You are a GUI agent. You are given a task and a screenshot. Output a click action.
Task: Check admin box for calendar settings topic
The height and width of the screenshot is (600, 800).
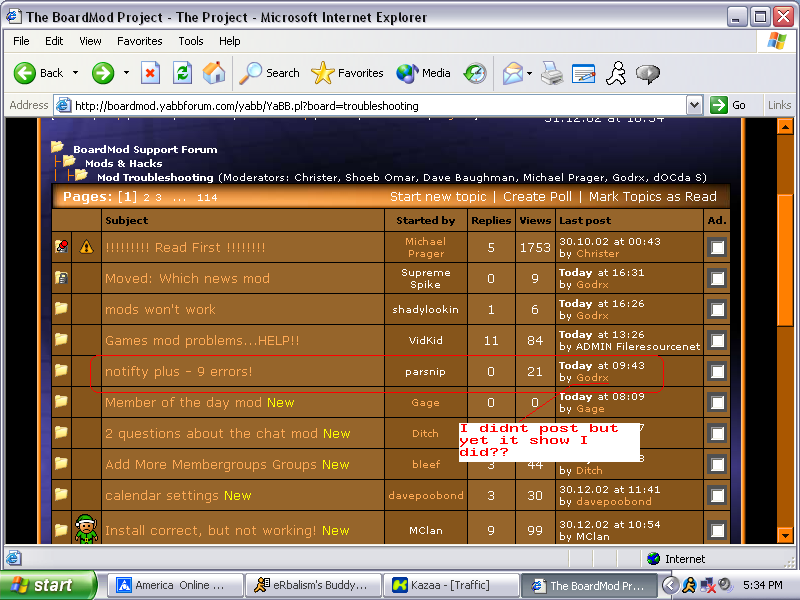tap(717, 495)
